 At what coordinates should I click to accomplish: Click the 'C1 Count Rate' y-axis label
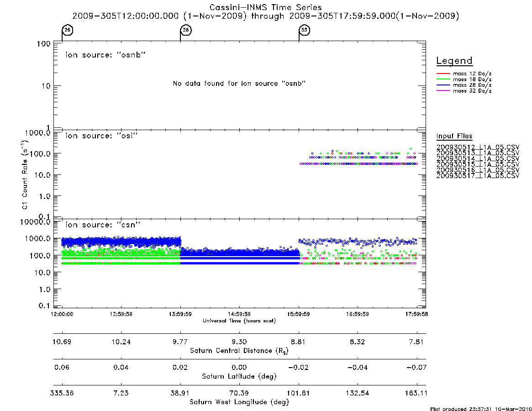[x=25, y=174]
